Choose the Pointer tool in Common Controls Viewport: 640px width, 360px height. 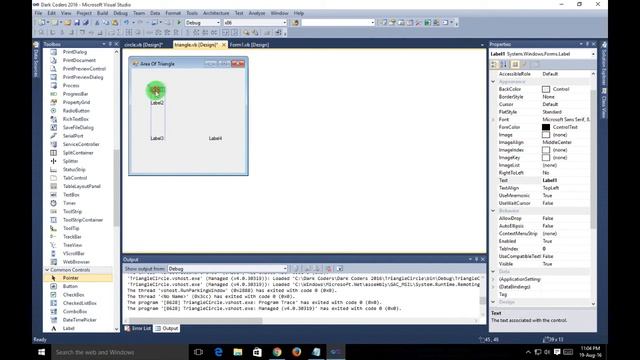click(70, 278)
